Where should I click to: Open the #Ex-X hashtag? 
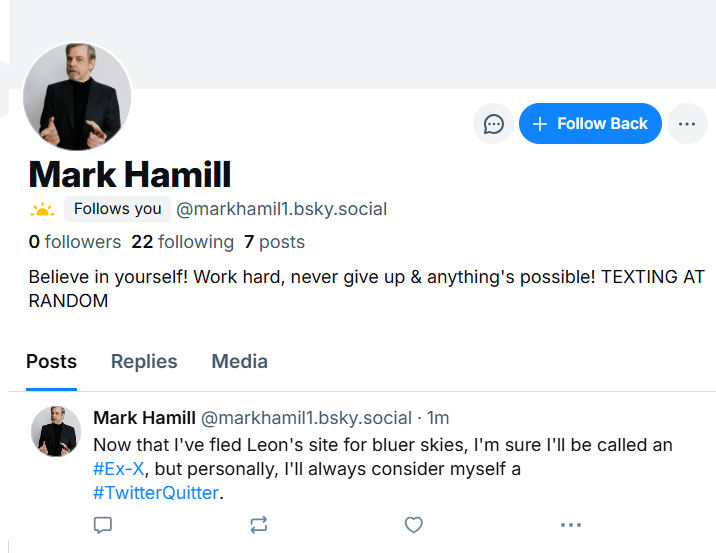[118, 469]
